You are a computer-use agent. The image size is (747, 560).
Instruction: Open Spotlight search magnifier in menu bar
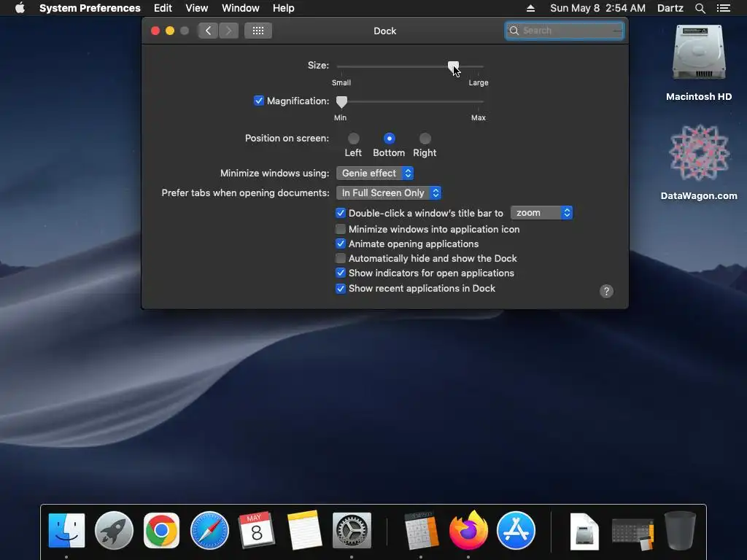[700, 8]
